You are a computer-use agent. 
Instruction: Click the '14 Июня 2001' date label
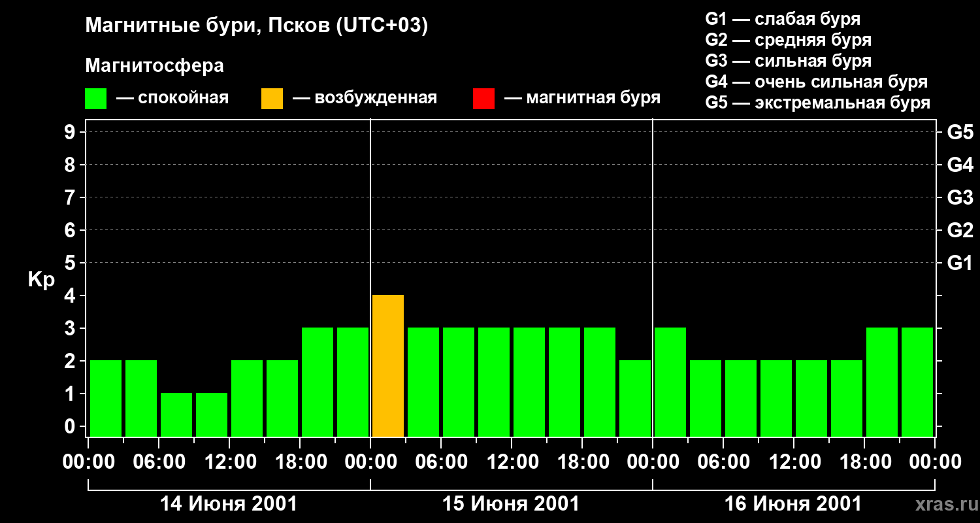229,504
